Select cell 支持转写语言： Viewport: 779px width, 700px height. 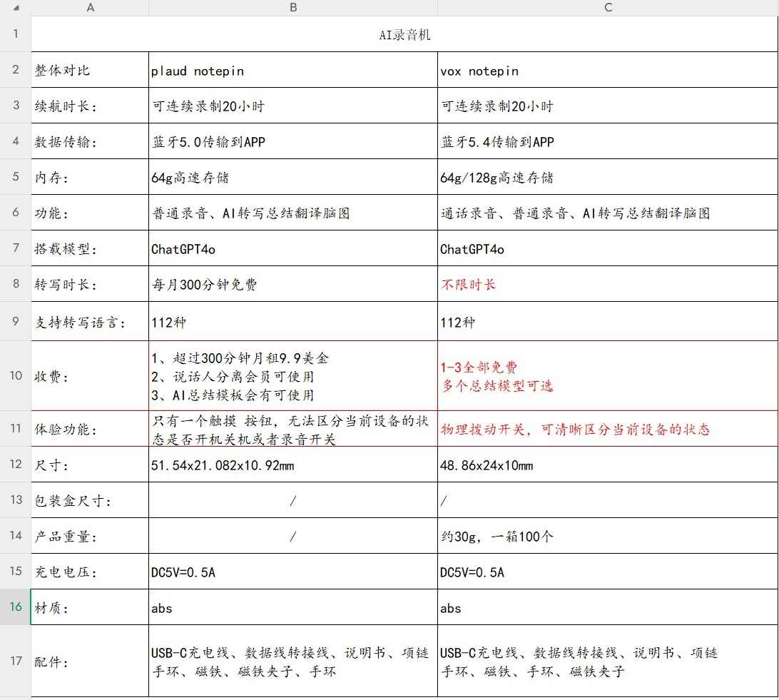90,321
